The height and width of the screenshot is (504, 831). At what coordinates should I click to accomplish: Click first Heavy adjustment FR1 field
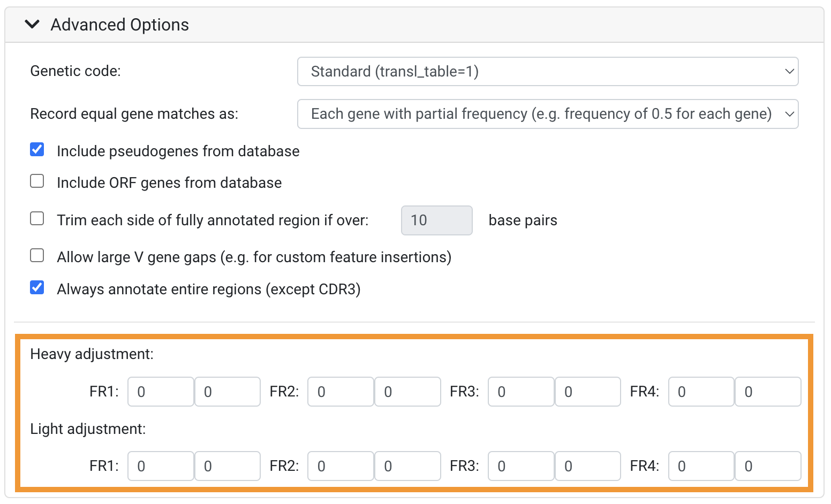[161, 392]
